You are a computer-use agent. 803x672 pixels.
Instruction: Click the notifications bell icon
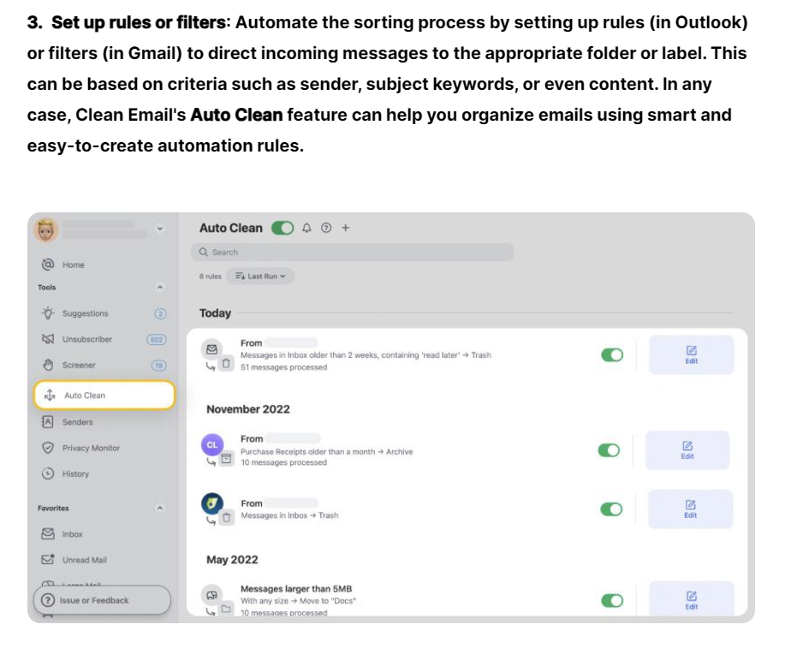pyautogui.click(x=306, y=228)
